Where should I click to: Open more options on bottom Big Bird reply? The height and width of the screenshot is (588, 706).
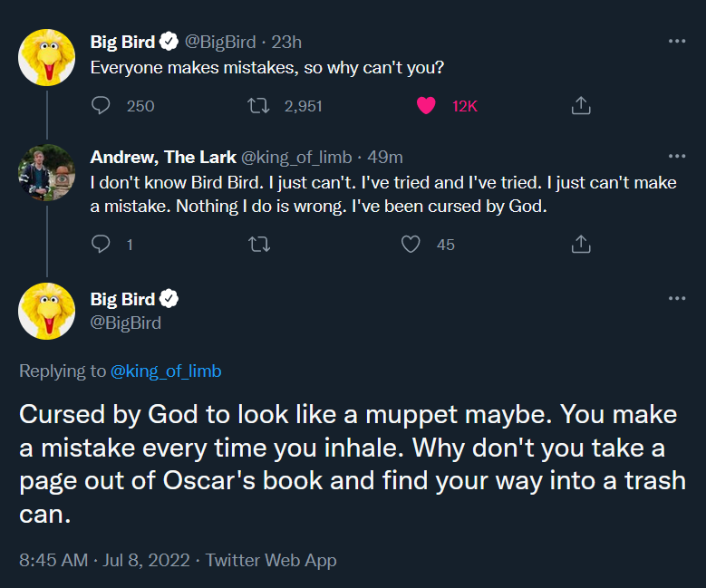[x=677, y=298]
